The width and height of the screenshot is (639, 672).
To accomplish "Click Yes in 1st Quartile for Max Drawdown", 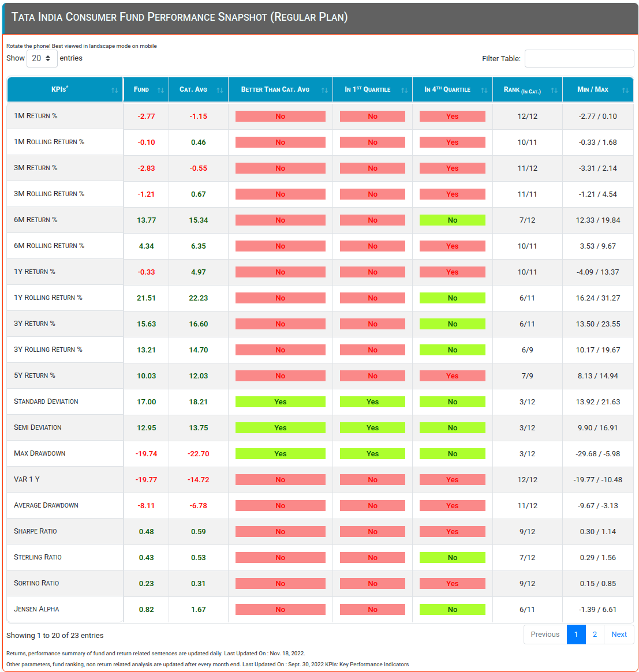I will pyautogui.click(x=372, y=453).
